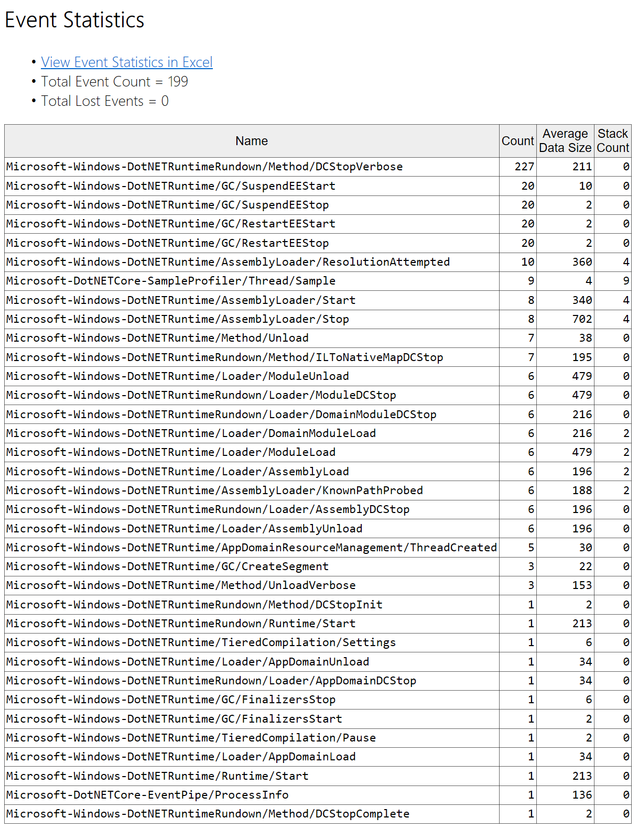Select the AppDomainResourceManagement/ThreadCreated row name
The height and width of the screenshot is (840, 638).
tap(252, 548)
